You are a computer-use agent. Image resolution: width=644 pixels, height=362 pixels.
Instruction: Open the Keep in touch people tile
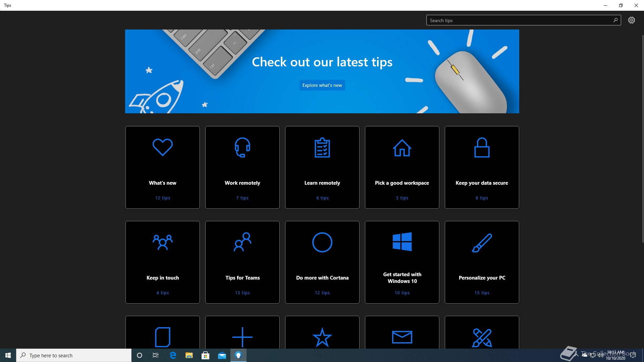tap(162, 262)
